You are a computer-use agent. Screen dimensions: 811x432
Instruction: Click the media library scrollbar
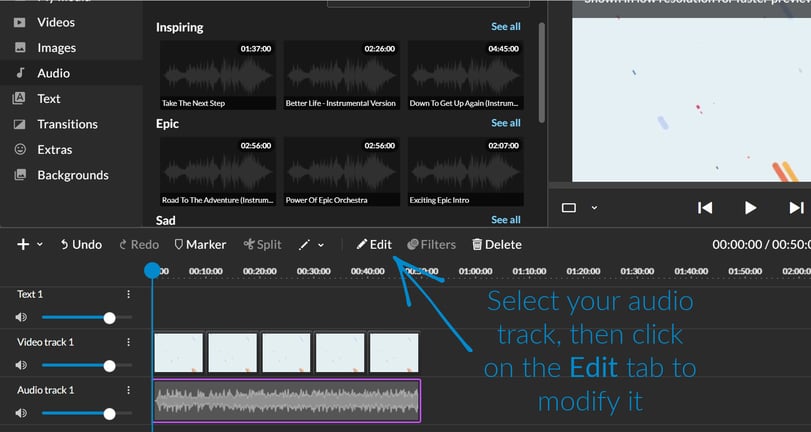tap(542, 72)
